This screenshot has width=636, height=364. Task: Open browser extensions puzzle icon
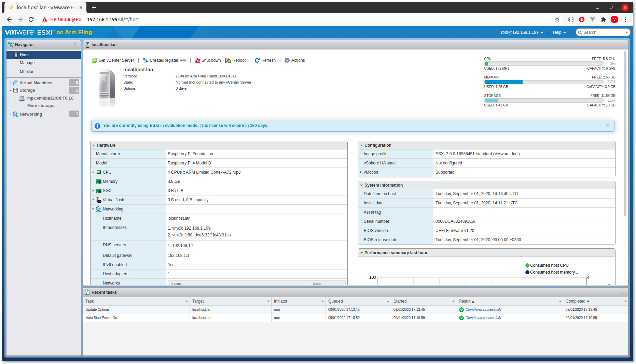click(x=604, y=19)
